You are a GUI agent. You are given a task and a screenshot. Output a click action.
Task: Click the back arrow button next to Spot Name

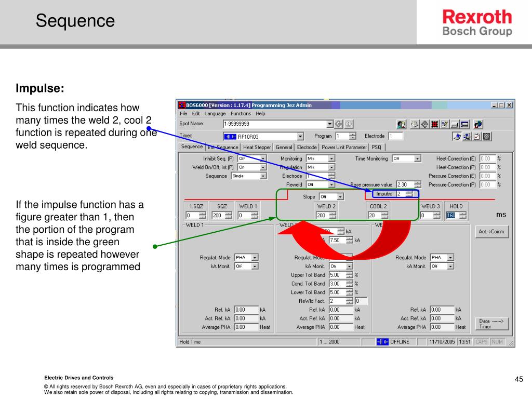[x=339, y=124]
